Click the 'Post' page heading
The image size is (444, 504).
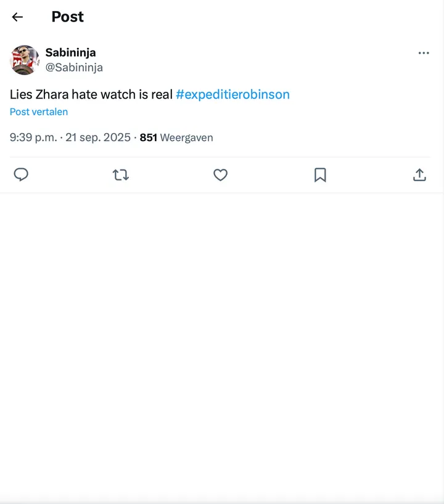[67, 17]
